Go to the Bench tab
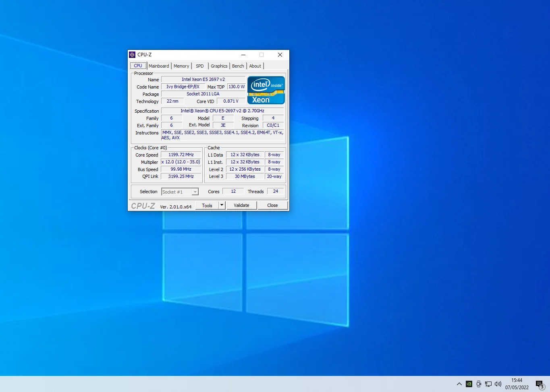Image resolution: width=550 pixels, height=392 pixels. coord(238,66)
